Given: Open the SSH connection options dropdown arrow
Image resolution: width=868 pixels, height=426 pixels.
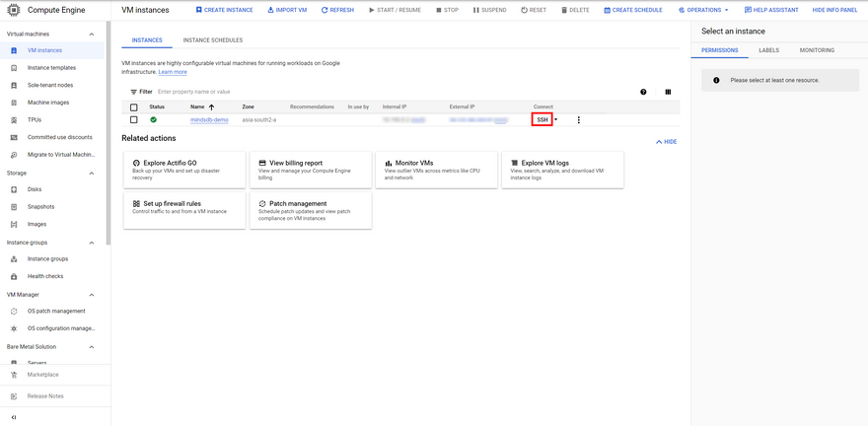Looking at the screenshot, I should (x=556, y=120).
